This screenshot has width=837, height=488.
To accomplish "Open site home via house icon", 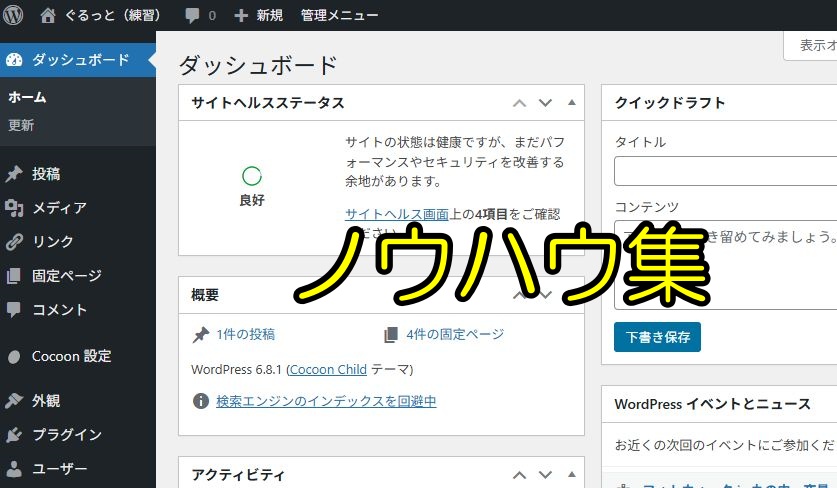I will coord(48,15).
